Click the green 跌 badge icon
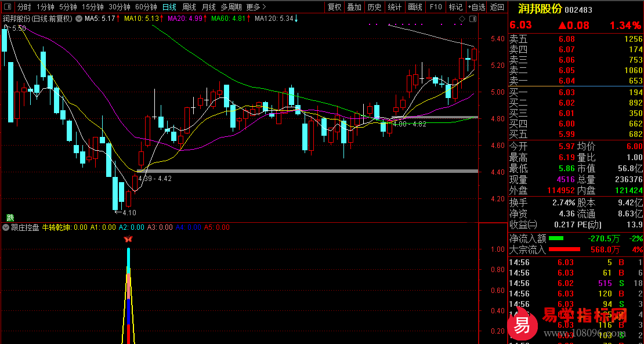The image size is (644, 344). pyautogui.click(x=9, y=217)
